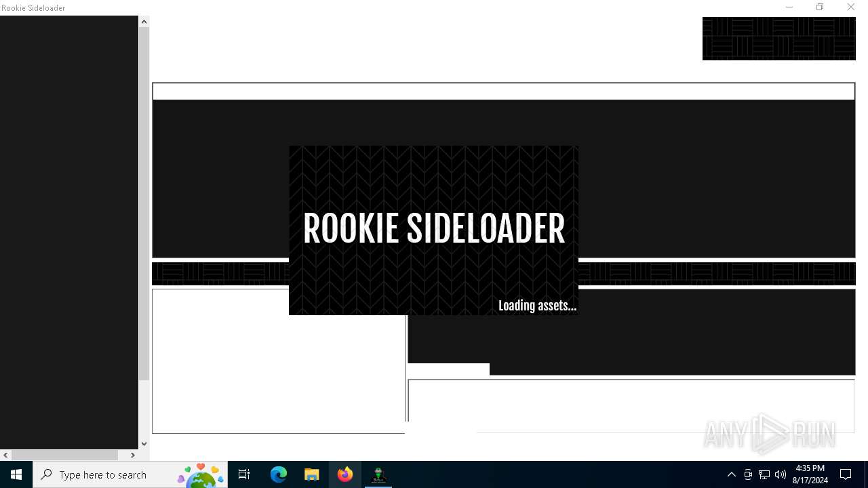Click the Rookie Sideloader splash title
The width and height of the screenshot is (868, 488).
[x=434, y=228]
